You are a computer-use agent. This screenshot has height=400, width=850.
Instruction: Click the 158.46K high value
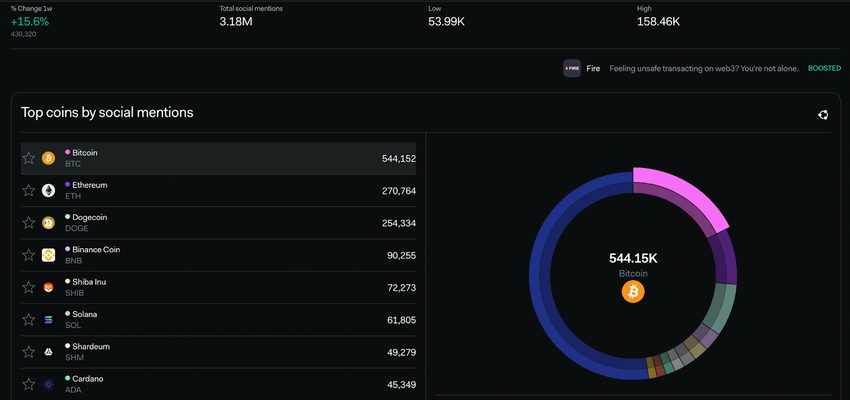(x=658, y=22)
